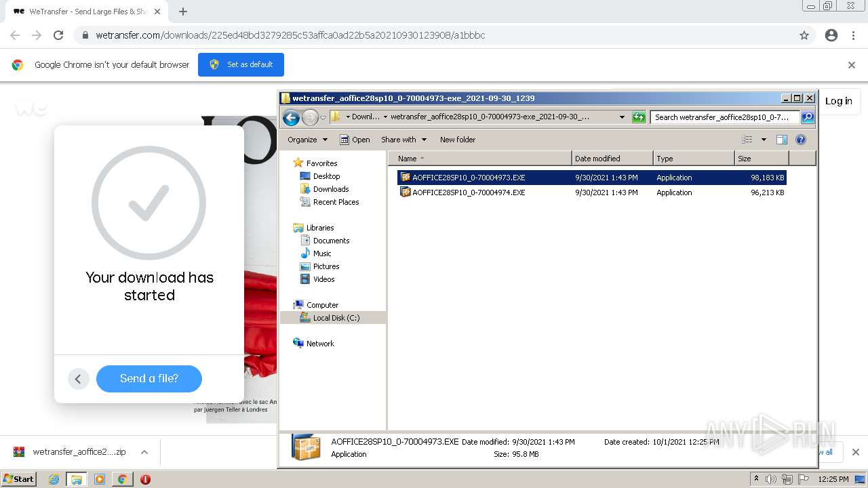Open a new Chrome tab
This screenshot has height=488, width=868.
183,12
